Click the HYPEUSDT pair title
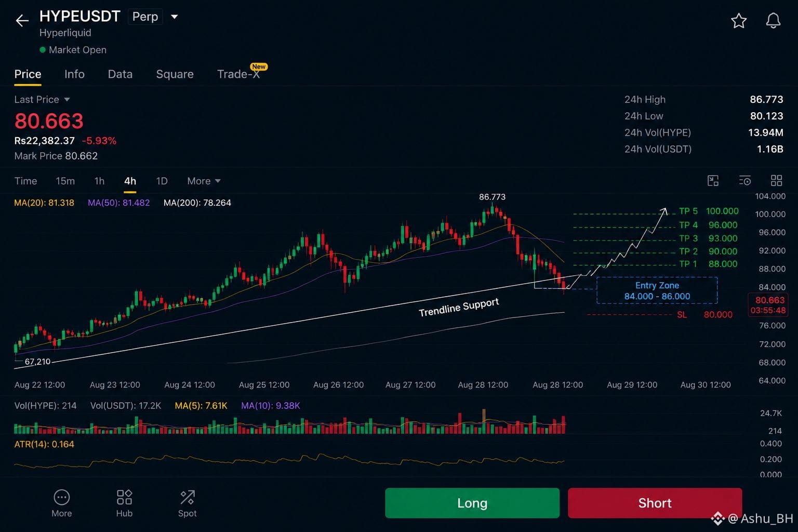The width and height of the screenshot is (798, 532). pos(80,17)
